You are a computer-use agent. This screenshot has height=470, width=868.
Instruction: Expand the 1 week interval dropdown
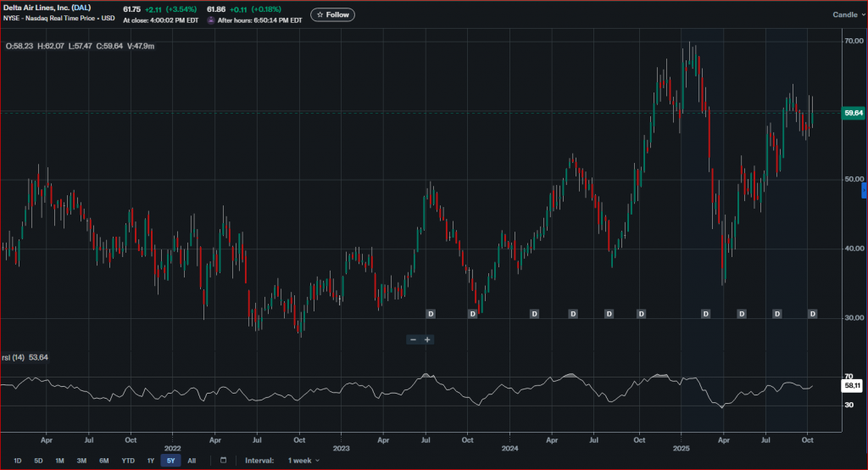tap(304, 461)
